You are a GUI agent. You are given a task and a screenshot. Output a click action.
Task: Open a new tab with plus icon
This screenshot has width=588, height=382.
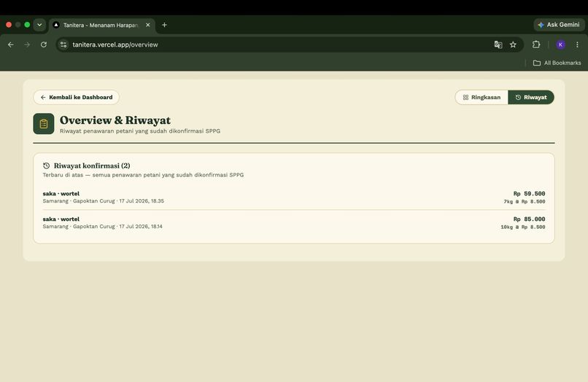(x=164, y=25)
